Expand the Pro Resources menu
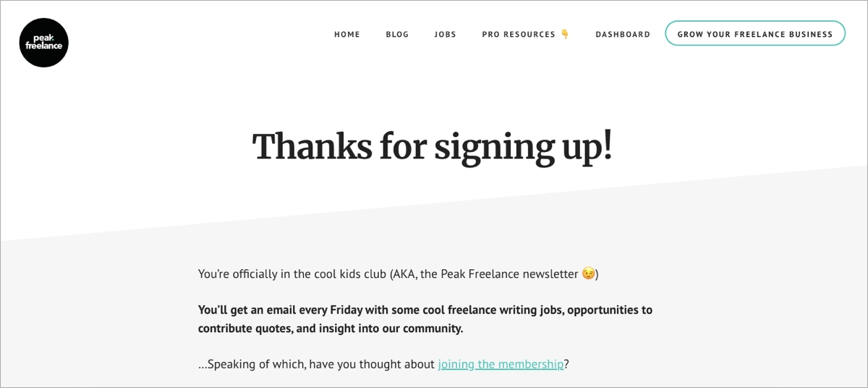 pos(519,34)
